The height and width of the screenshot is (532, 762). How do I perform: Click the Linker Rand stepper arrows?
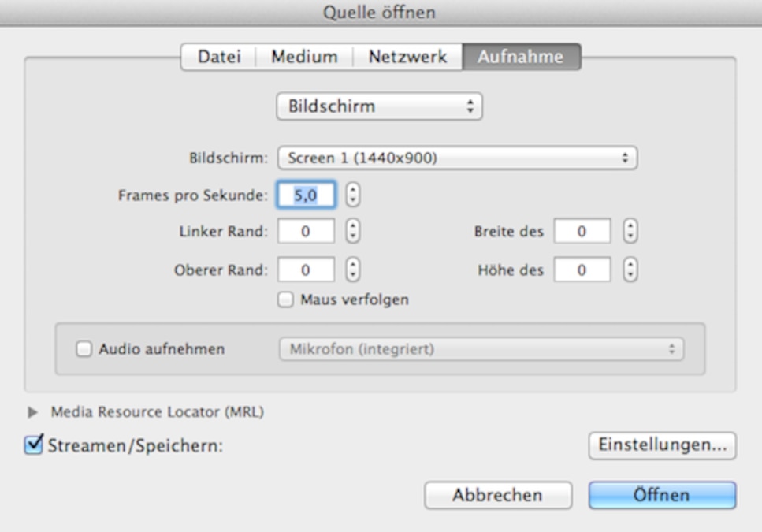(x=353, y=232)
